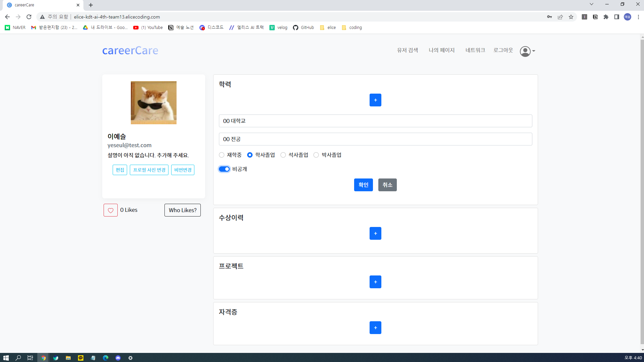Add a new project in 프로젝트 section
This screenshot has height=362, width=644.
click(375, 282)
